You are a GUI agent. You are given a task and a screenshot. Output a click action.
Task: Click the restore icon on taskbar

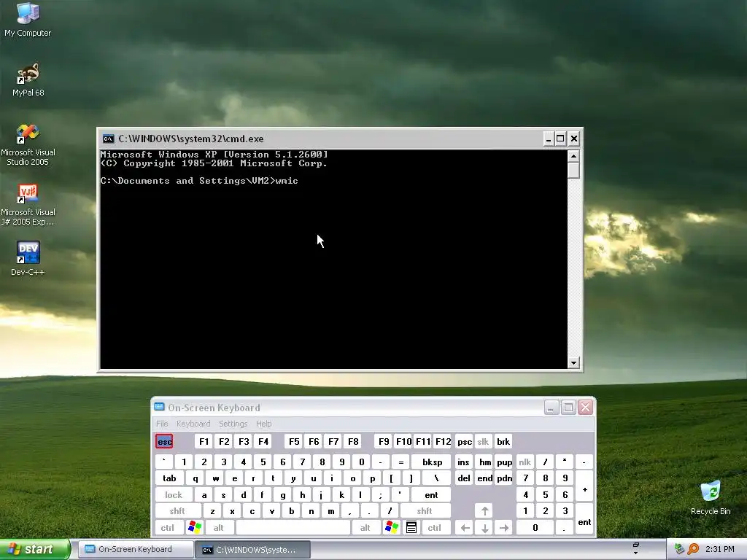[635, 545]
